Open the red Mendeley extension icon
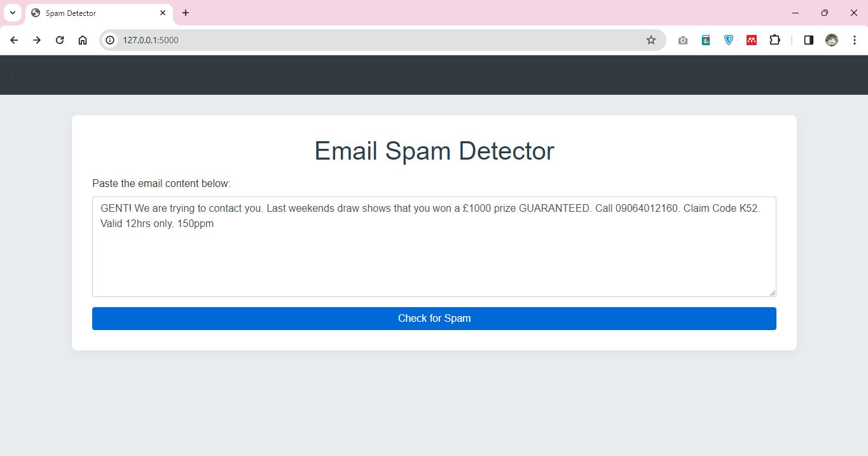The height and width of the screenshot is (456, 868). (751, 40)
